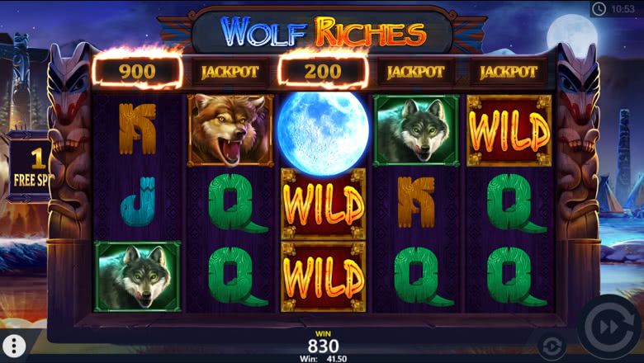Click the bottom WILD symbol in third reel
Viewport: 644px width, 363px height.
[x=323, y=277]
